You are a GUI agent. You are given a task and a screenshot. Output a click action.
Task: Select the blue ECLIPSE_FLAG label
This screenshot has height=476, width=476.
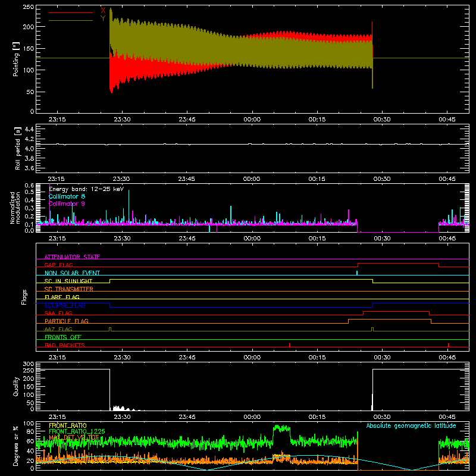point(65,305)
